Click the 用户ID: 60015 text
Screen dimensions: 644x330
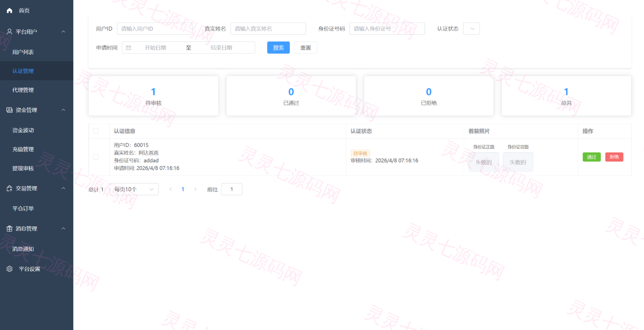131,145
